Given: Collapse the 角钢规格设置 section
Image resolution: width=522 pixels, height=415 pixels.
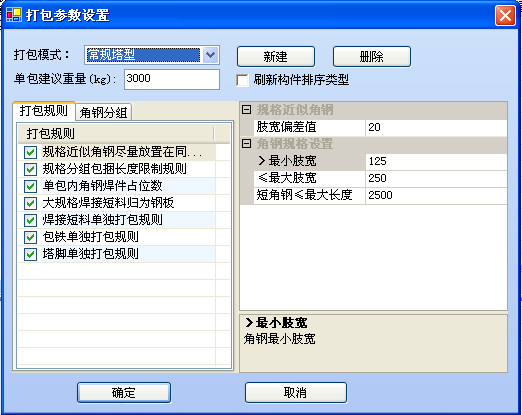Looking at the screenshot, I should coord(246,144).
